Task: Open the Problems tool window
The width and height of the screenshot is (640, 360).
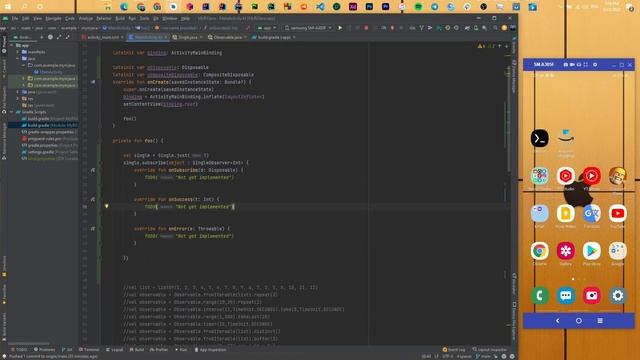Action: 44,350
